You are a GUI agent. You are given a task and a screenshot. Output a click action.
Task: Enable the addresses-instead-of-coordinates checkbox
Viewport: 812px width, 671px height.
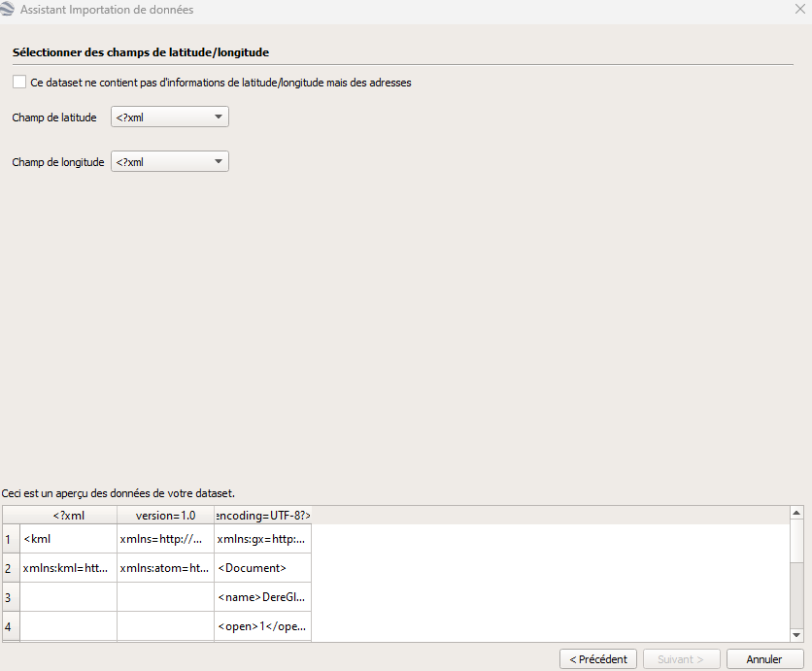pos(19,83)
